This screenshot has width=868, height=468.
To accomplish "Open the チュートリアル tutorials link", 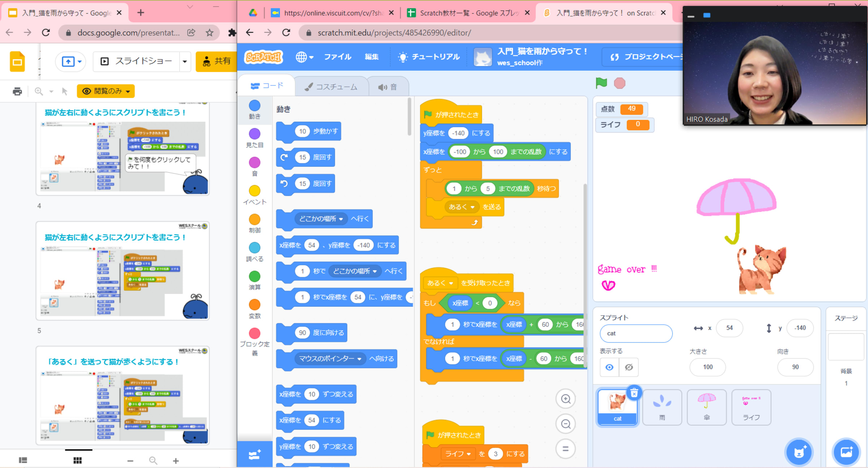I will tap(429, 57).
